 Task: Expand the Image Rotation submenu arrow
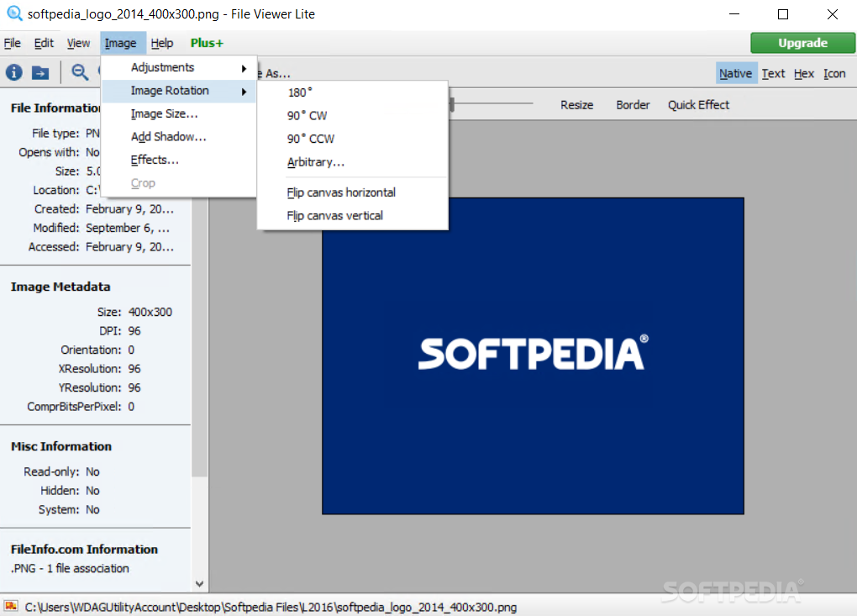pyautogui.click(x=244, y=92)
